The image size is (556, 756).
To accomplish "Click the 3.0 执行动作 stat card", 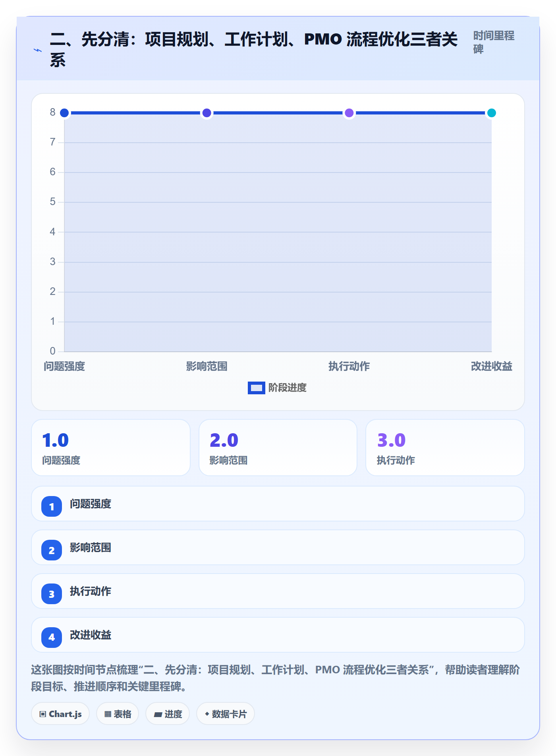I will click(x=445, y=448).
